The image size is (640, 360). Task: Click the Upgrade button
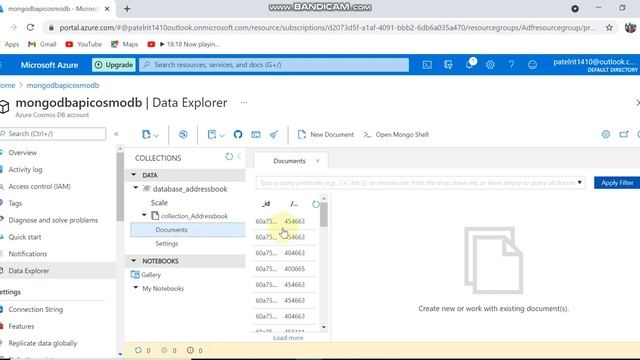(114, 64)
